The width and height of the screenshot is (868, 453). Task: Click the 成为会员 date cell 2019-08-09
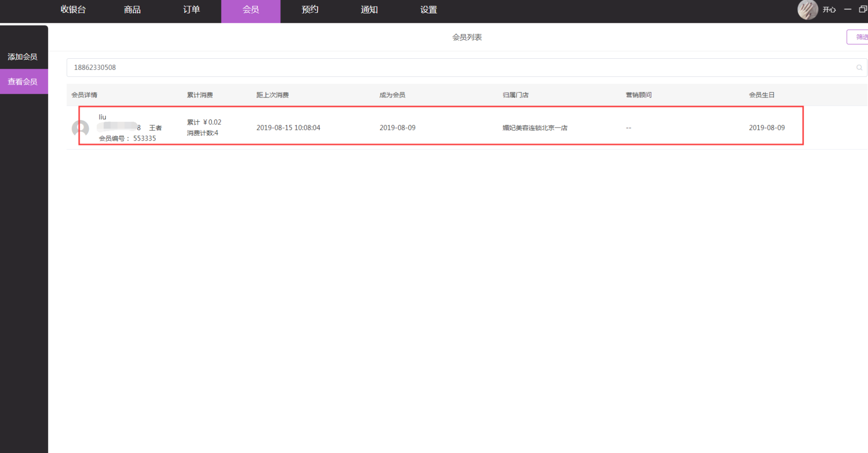point(397,128)
